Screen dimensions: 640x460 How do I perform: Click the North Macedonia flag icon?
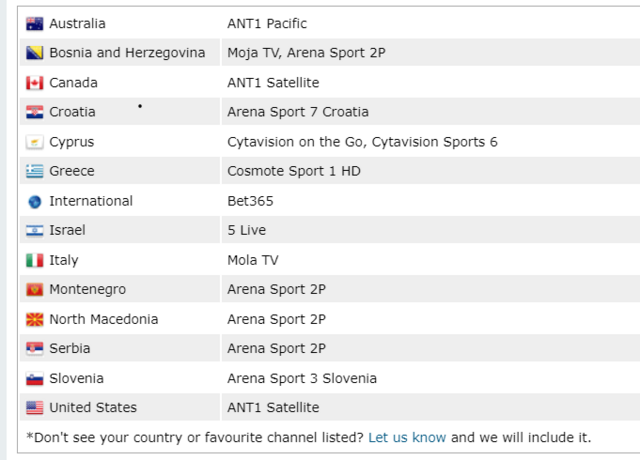(x=34, y=320)
